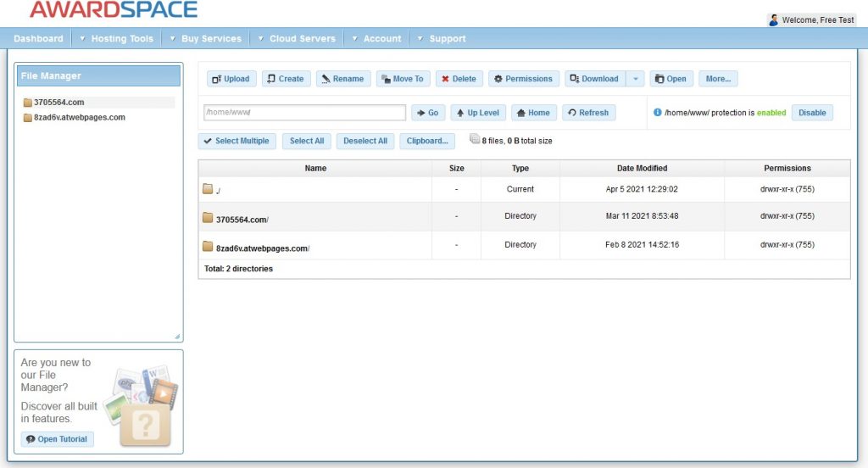This screenshot has width=868, height=468.
Task: Choose the Move To button
Action: tap(403, 79)
